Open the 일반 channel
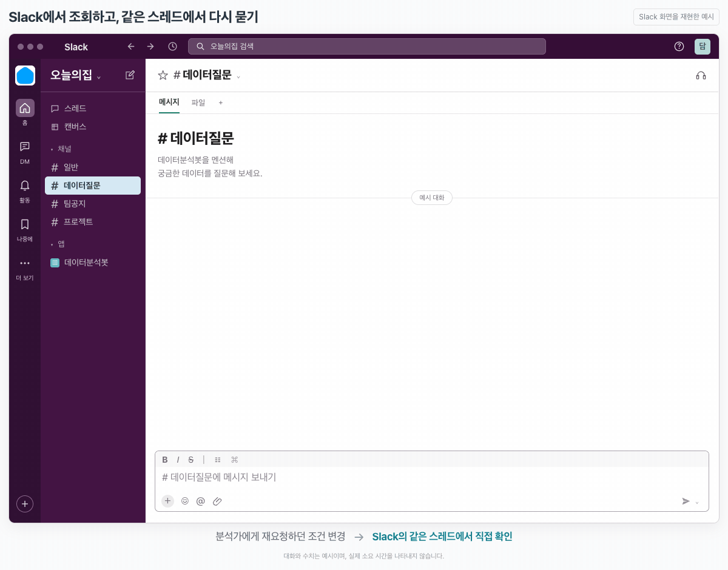The image size is (728, 570). pyautogui.click(x=93, y=167)
